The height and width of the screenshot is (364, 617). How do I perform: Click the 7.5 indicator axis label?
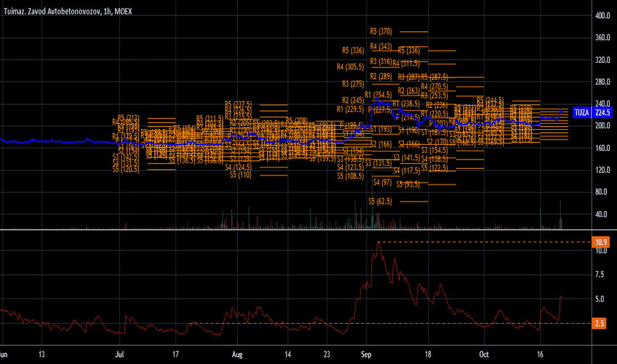pyautogui.click(x=599, y=275)
